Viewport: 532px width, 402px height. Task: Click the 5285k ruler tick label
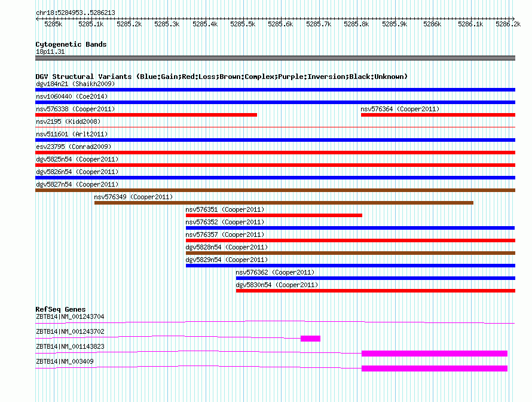[x=53, y=24]
